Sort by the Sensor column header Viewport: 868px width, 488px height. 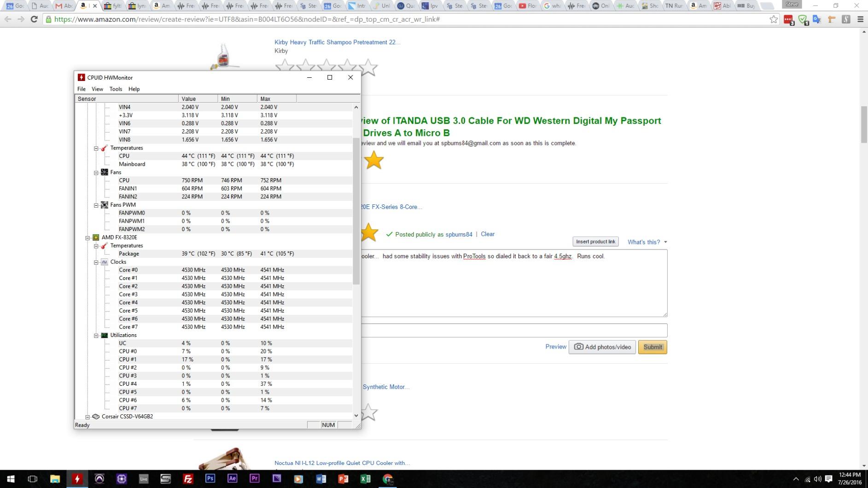tap(127, 99)
